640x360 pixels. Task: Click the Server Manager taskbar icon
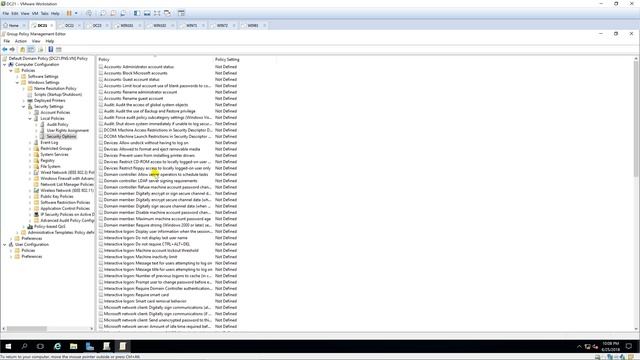click(90, 347)
